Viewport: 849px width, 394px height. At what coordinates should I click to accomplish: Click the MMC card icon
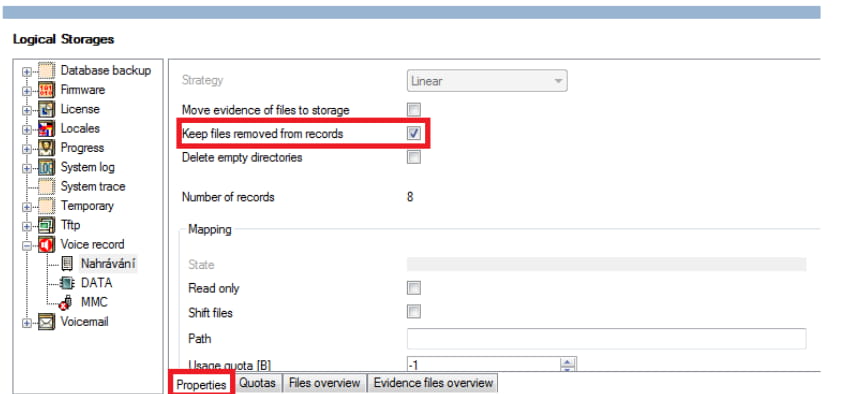(66, 303)
